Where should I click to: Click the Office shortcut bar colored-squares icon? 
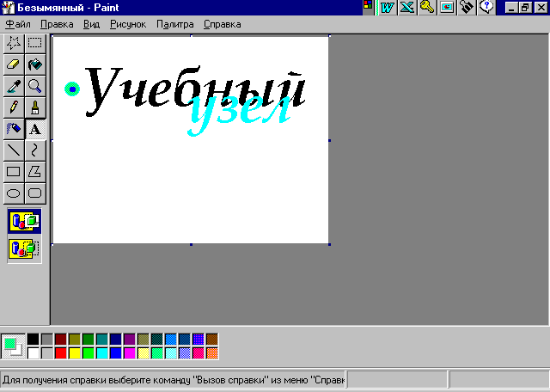368,5
